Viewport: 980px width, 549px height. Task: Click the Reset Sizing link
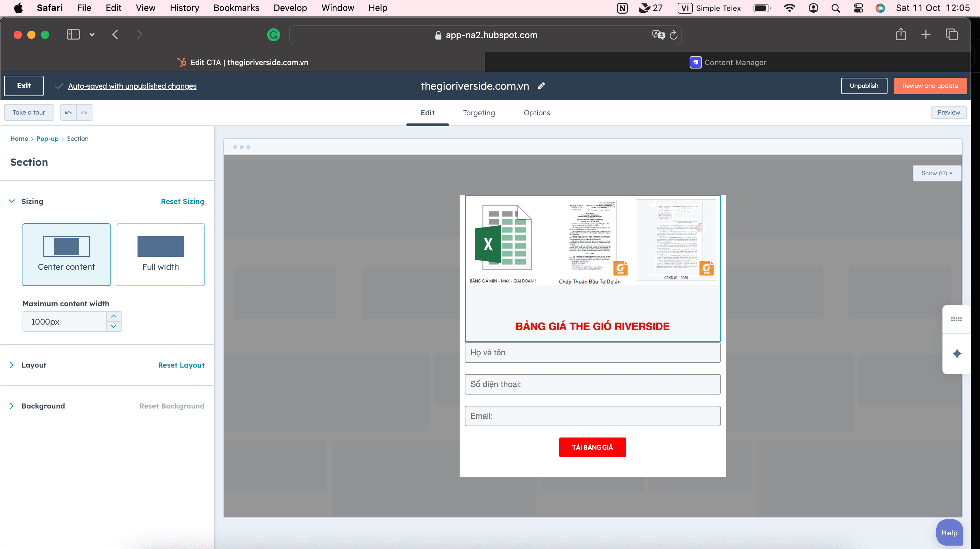click(182, 201)
